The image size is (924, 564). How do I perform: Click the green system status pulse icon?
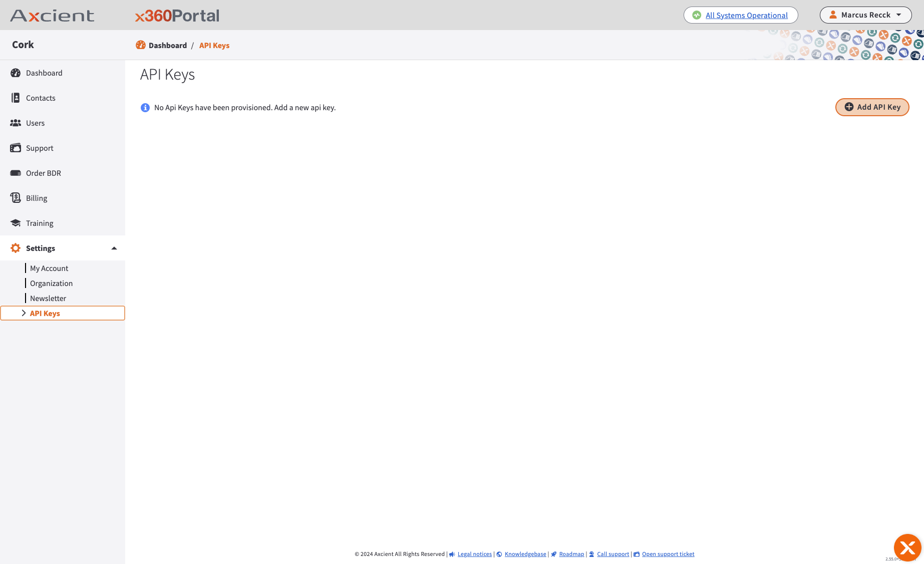tap(697, 15)
